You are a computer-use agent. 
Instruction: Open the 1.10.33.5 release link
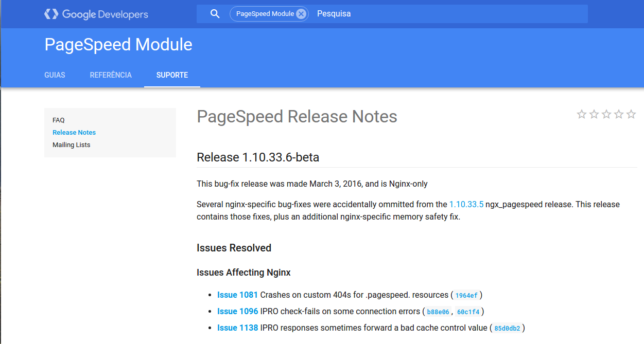pos(466,204)
